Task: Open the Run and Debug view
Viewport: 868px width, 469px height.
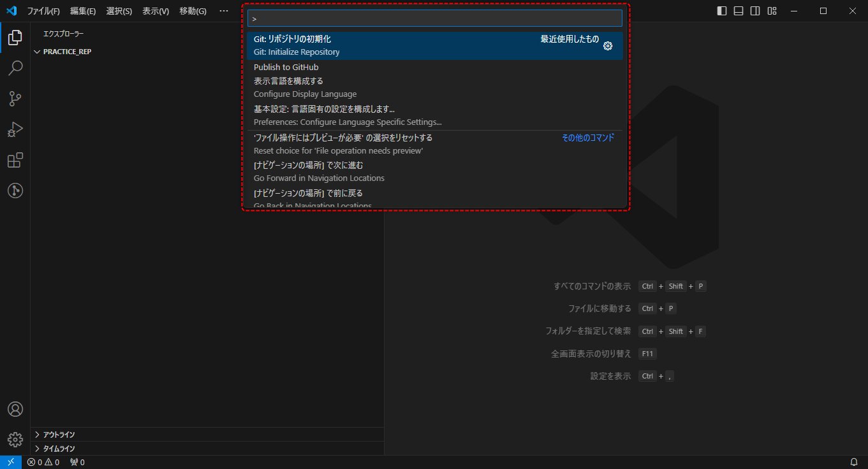Action: coord(15,129)
